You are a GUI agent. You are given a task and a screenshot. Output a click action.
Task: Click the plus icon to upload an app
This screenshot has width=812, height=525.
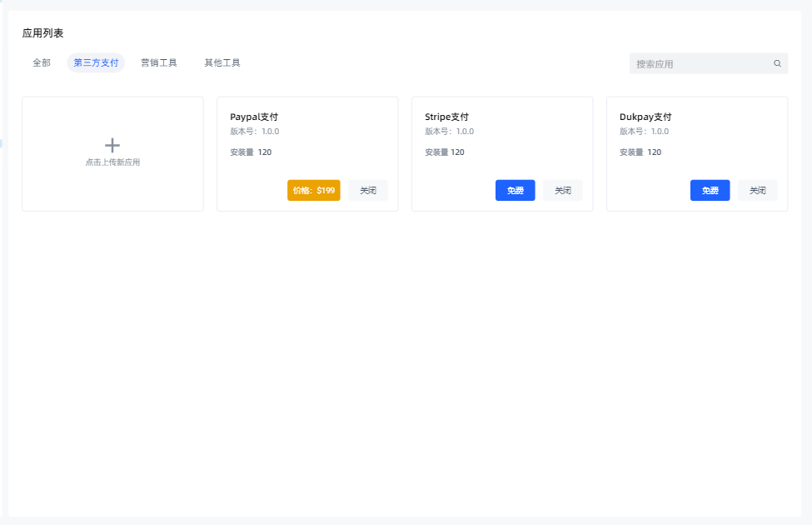(x=112, y=145)
